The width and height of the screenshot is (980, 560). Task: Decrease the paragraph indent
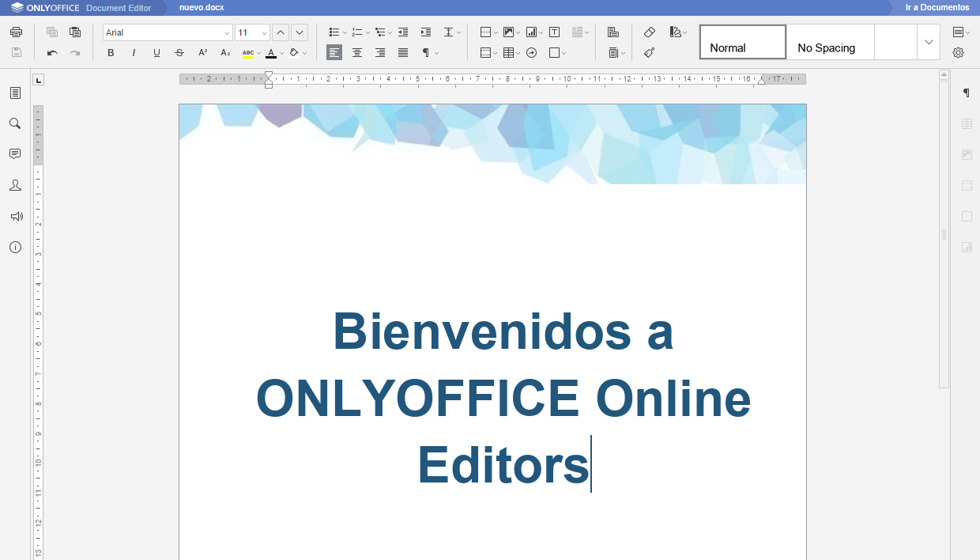[403, 32]
